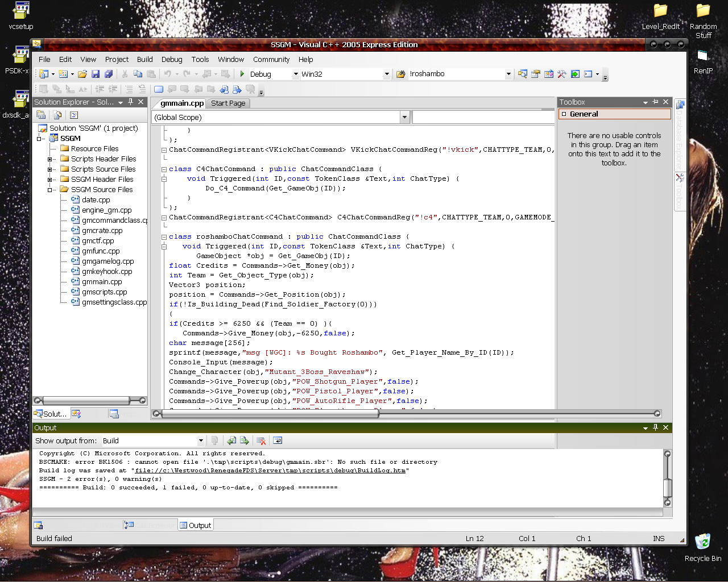Click the code editor horizontal scrollbar
This screenshot has height=582, width=728.
click(x=270, y=414)
